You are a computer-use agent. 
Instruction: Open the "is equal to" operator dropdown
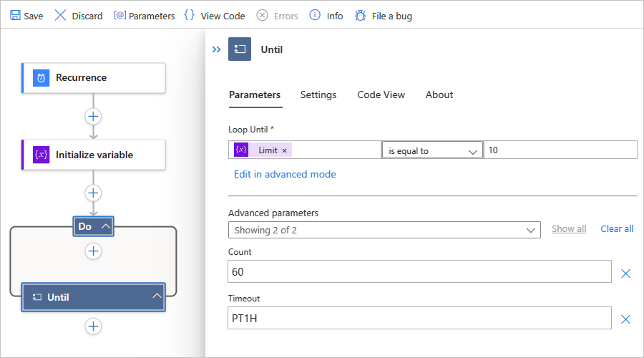(x=432, y=150)
